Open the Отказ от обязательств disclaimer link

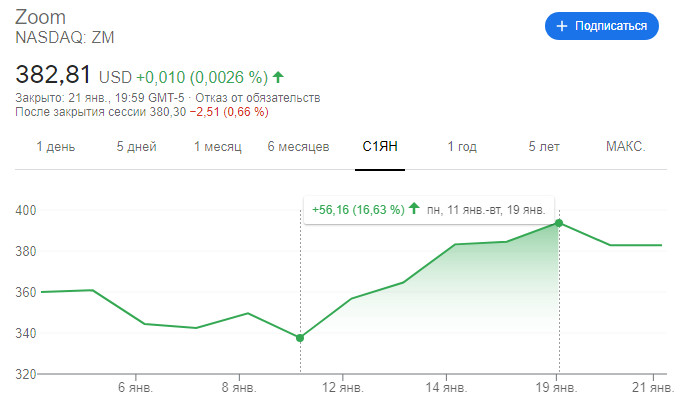[x=270, y=98]
